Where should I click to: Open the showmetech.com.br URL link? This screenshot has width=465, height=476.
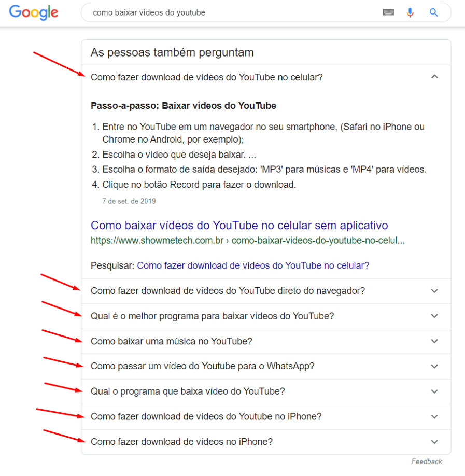(x=248, y=241)
